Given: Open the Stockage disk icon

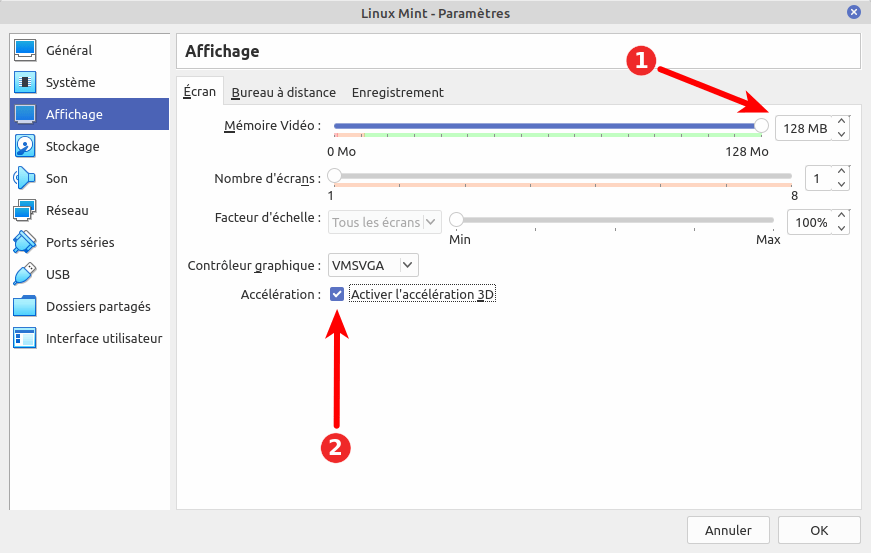Looking at the screenshot, I should pos(25,146).
